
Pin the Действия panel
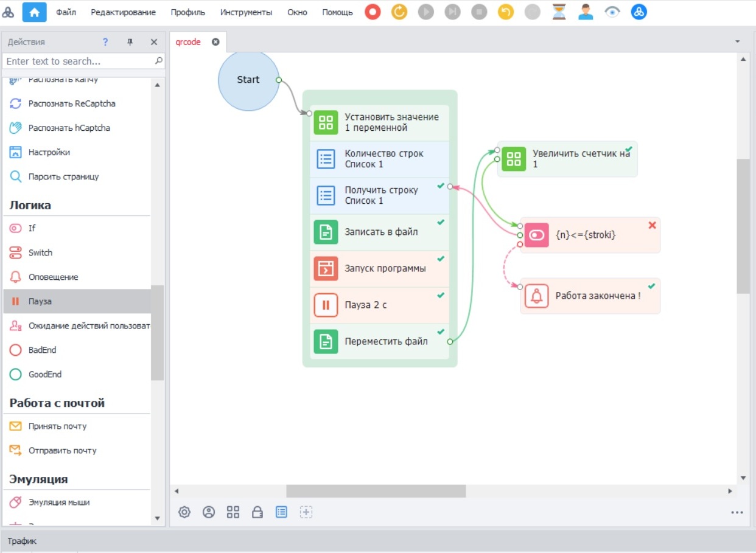[x=130, y=42]
